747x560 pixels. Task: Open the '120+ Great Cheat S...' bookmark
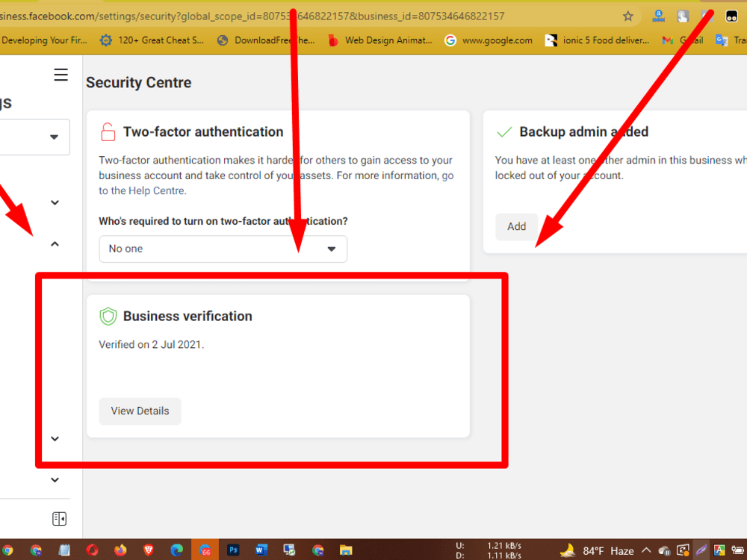[x=152, y=40]
